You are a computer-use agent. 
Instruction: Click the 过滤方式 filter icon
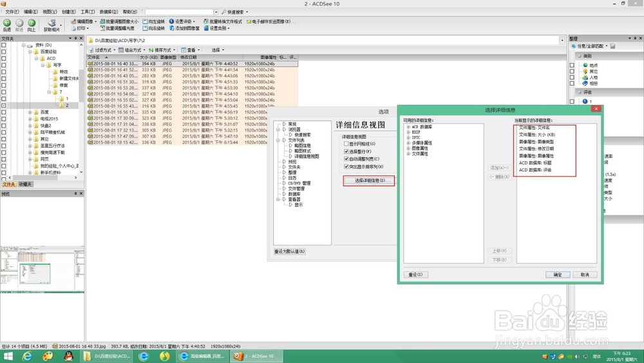pos(91,50)
